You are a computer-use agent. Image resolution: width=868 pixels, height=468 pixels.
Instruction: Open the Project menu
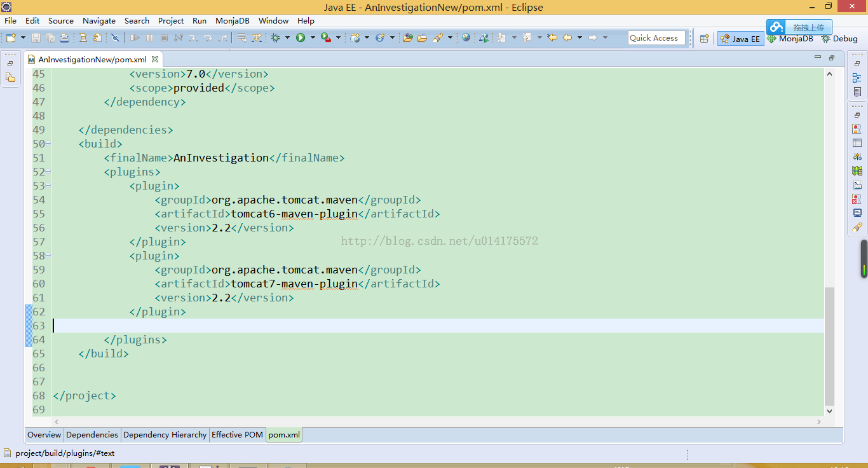171,21
